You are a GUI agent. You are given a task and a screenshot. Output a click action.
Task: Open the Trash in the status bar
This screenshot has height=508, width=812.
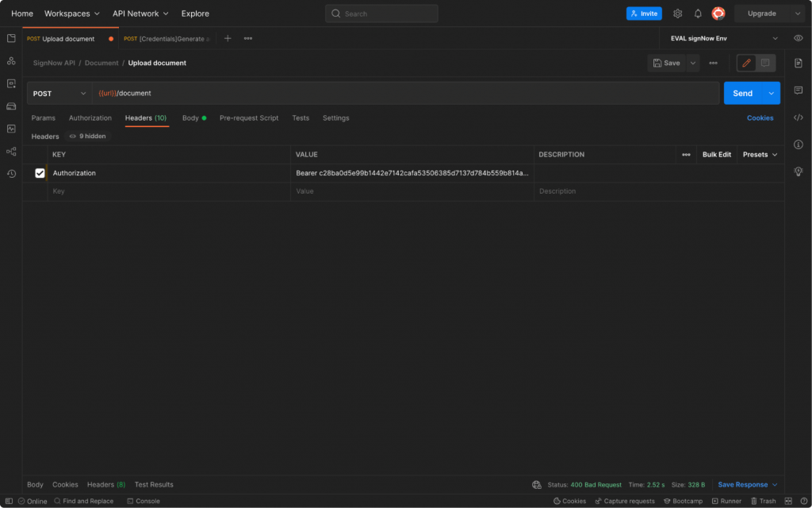pos(763,501)
